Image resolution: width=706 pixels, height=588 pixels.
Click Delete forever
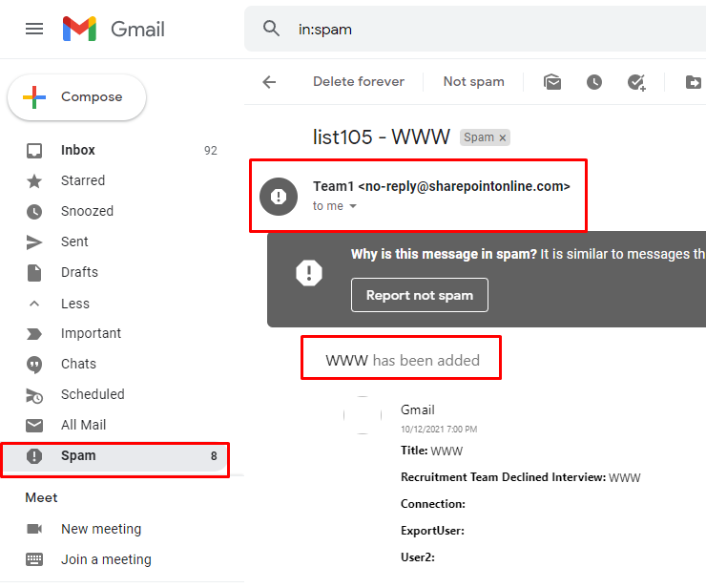(359, 81)
